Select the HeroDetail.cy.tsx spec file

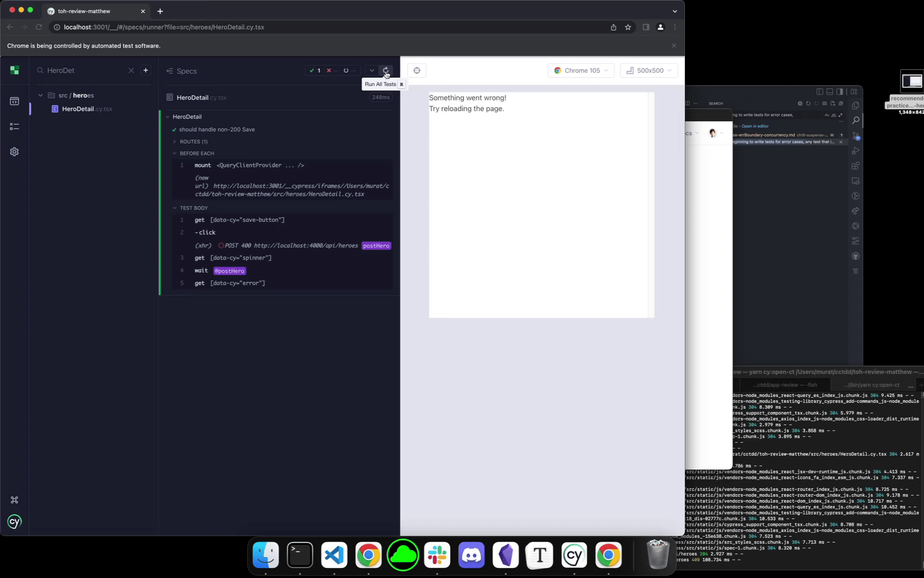coord(87,109)
